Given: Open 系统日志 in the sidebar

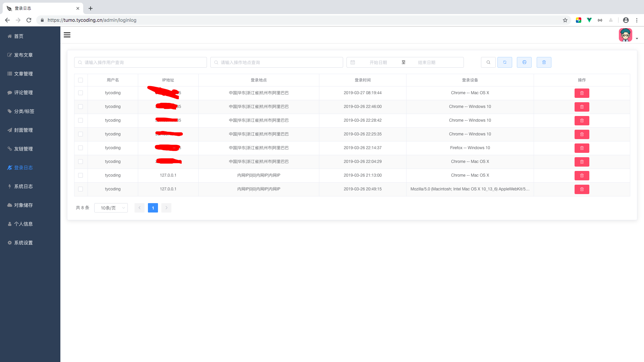Looking at the screenshot, I should 23,186.
